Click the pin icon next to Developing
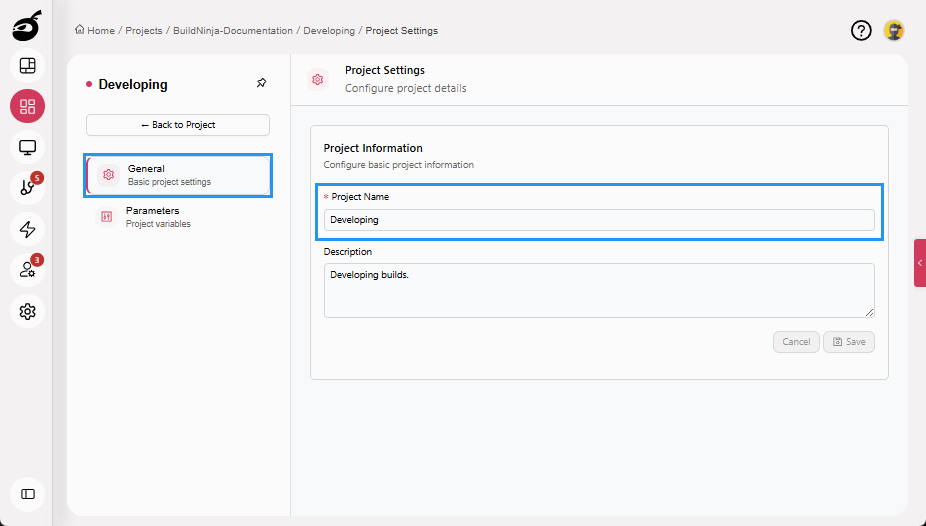The width and height of the screenshot is (926, 526). point(262,83)
